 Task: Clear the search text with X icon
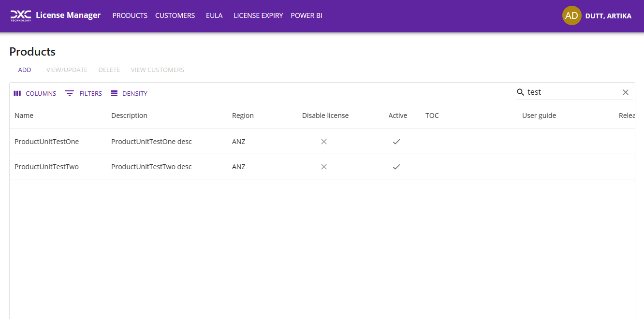(626, 92)
